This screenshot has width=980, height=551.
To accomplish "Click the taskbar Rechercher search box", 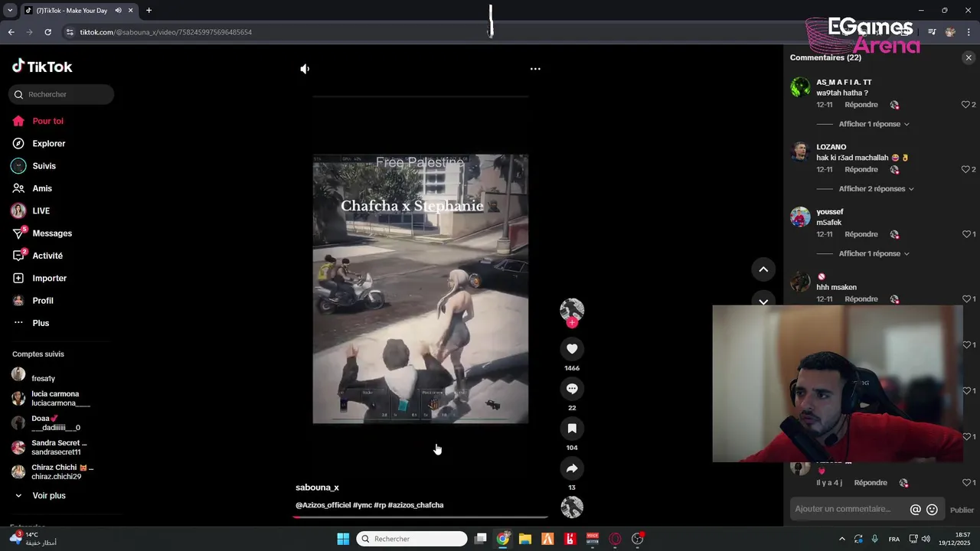I will coord(411,539).
